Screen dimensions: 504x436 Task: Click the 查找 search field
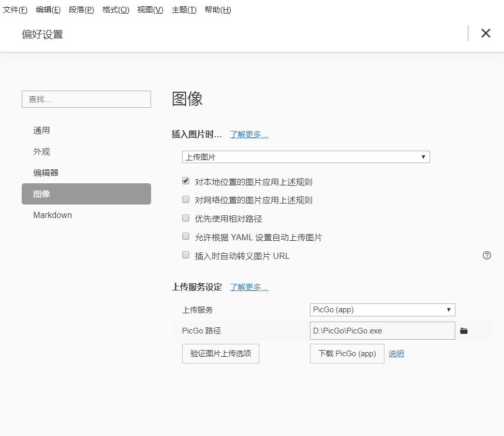pyautogui.click(x=86, y=99)
